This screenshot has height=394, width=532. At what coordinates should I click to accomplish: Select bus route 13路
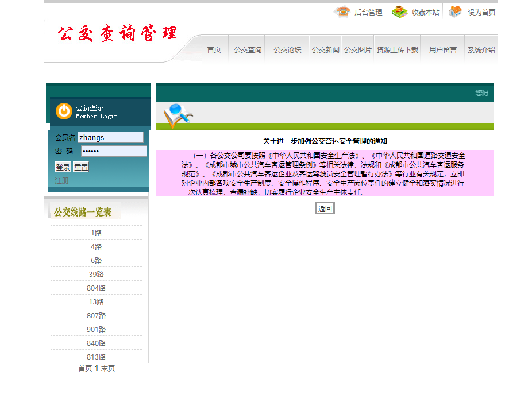[x=97, y=302]
